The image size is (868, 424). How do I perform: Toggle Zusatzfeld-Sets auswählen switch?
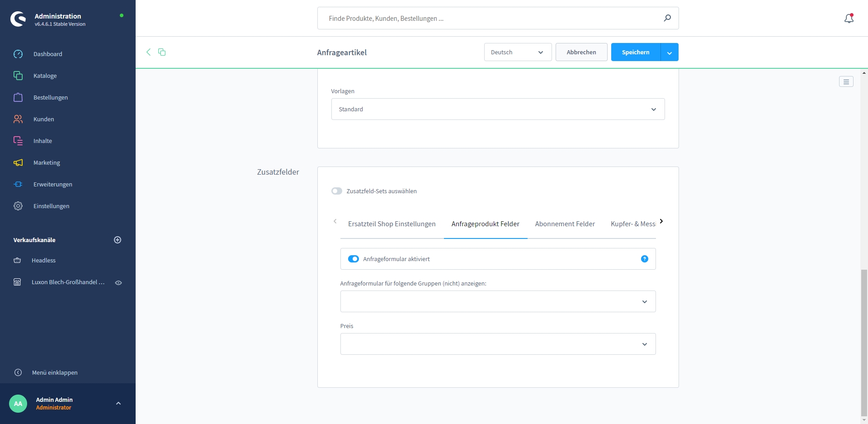tap(337, 191)
